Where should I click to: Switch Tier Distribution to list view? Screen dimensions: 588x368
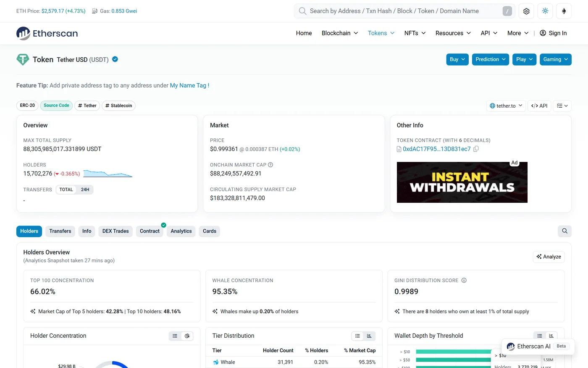tap(357, 336)
